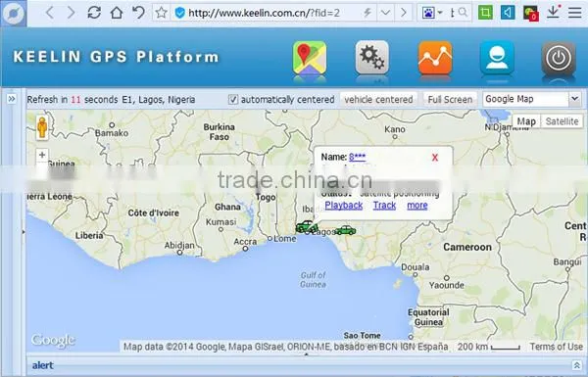The width and height of the screenshot is (588, 377).
Task: Click the power logout icon
Action: pos(559,58)
